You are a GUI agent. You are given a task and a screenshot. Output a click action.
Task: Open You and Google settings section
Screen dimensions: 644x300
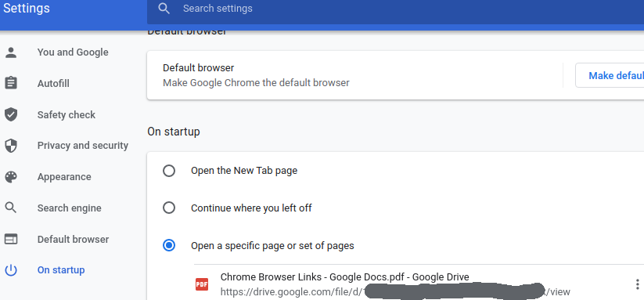coord(73,52)
